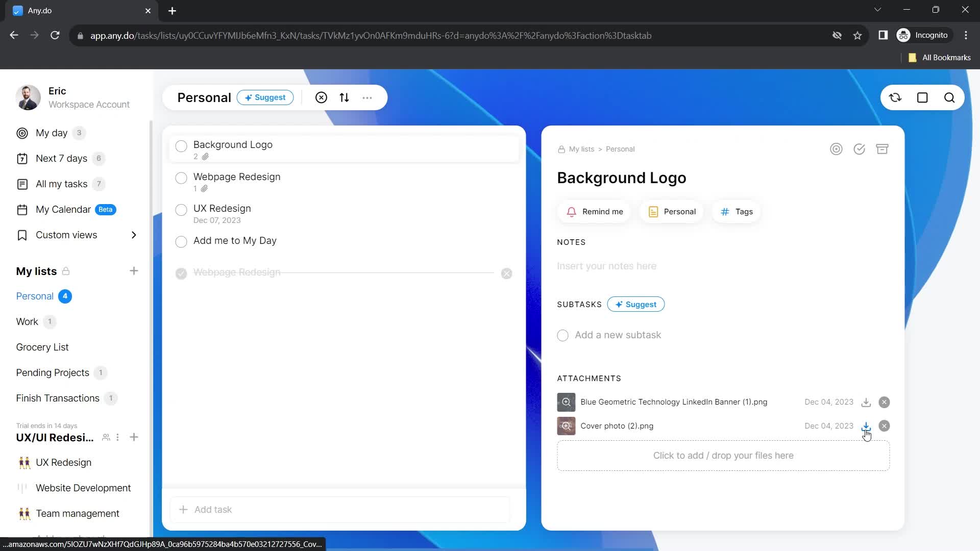Click the refresh/sync icon top right
Image resolution: width=980 pixels, height=551 pixels.
pos(895,97)
